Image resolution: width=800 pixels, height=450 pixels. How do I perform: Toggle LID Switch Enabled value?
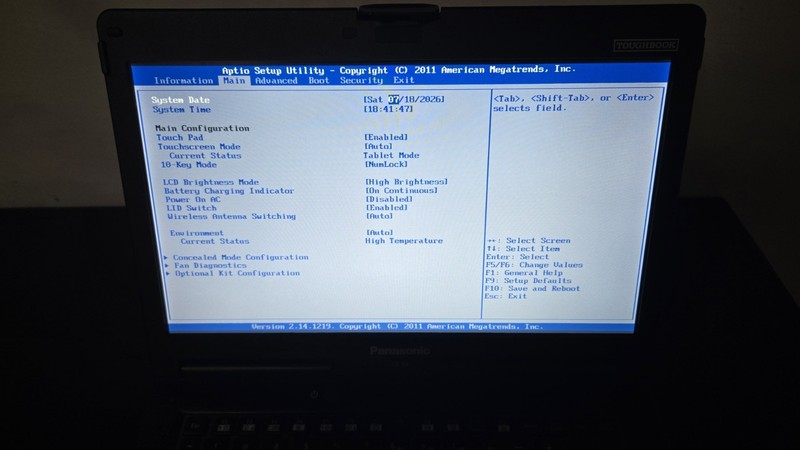[x=387, y=208]
